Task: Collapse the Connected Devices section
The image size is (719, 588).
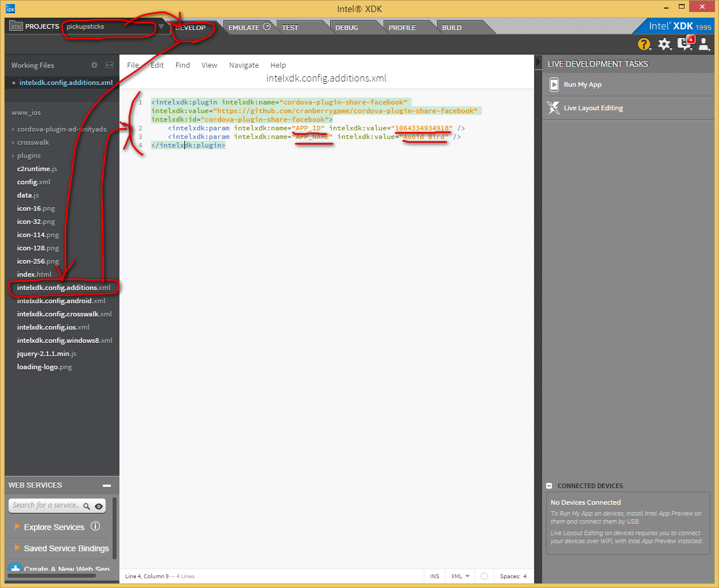Action: (x=550, y=486)
